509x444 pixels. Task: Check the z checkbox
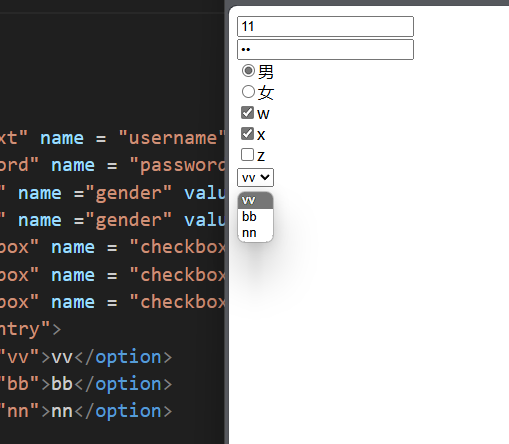[x=247, y=155]
